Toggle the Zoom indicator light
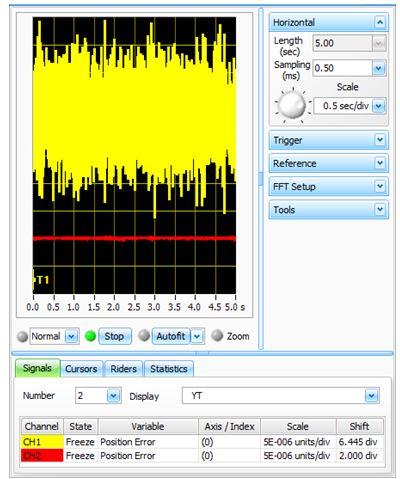 217,336
